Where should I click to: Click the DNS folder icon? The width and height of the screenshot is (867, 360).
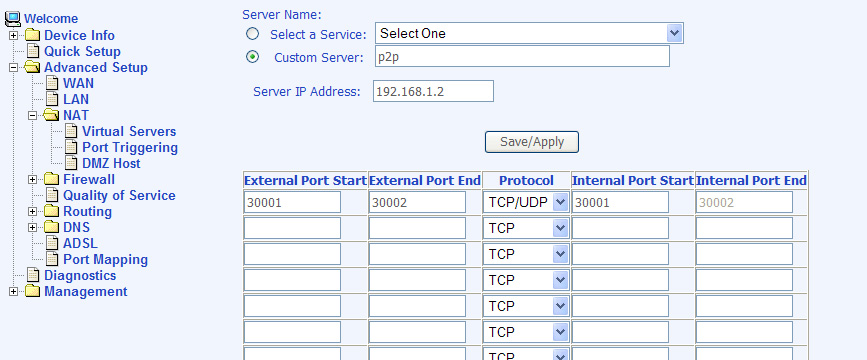(x=51, y=228)
